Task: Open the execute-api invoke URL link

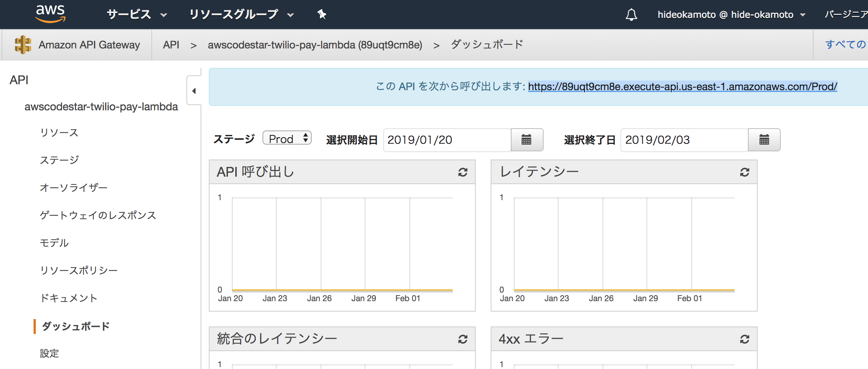Action: click(683, 86)
